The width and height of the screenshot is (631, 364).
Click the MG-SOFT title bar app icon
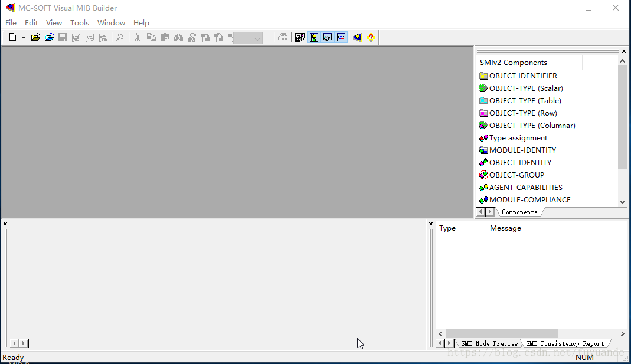11,8
